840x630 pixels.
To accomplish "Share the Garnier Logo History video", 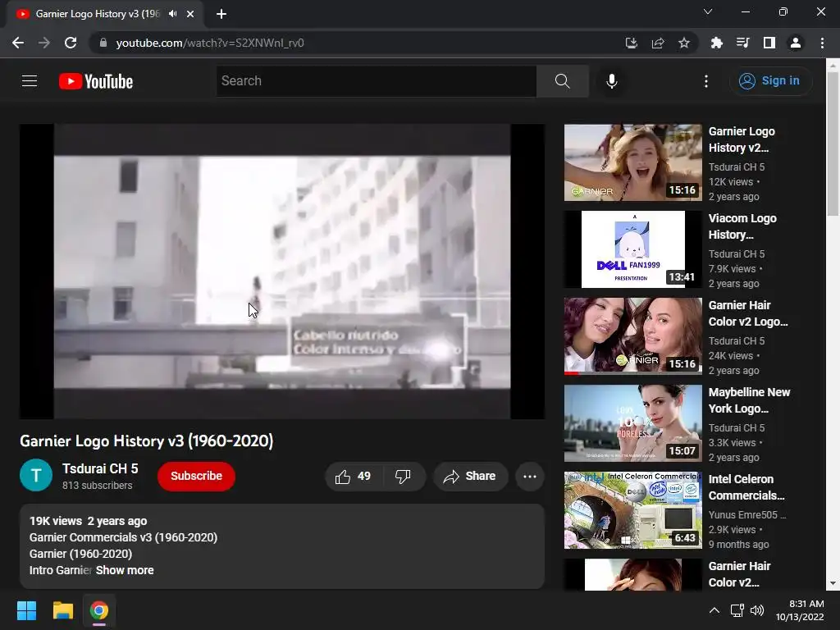I will [470, 477].
